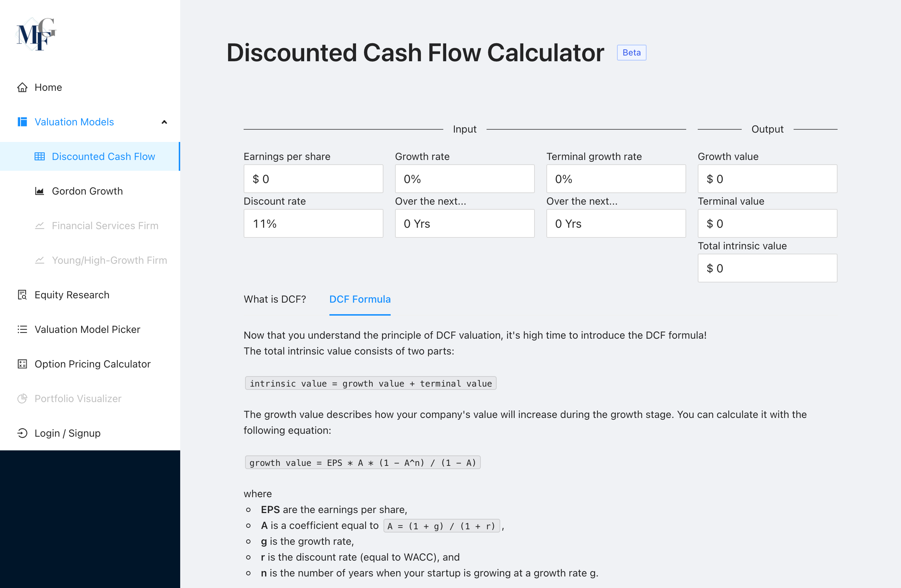
Task: Click the Growth rate input field
Action: [464, 178]
